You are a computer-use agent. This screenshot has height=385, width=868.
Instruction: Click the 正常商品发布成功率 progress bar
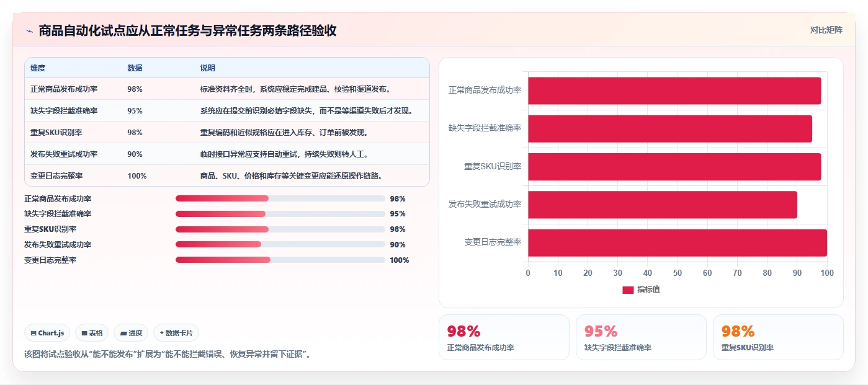pyautogui.click(x=280, y=198)
